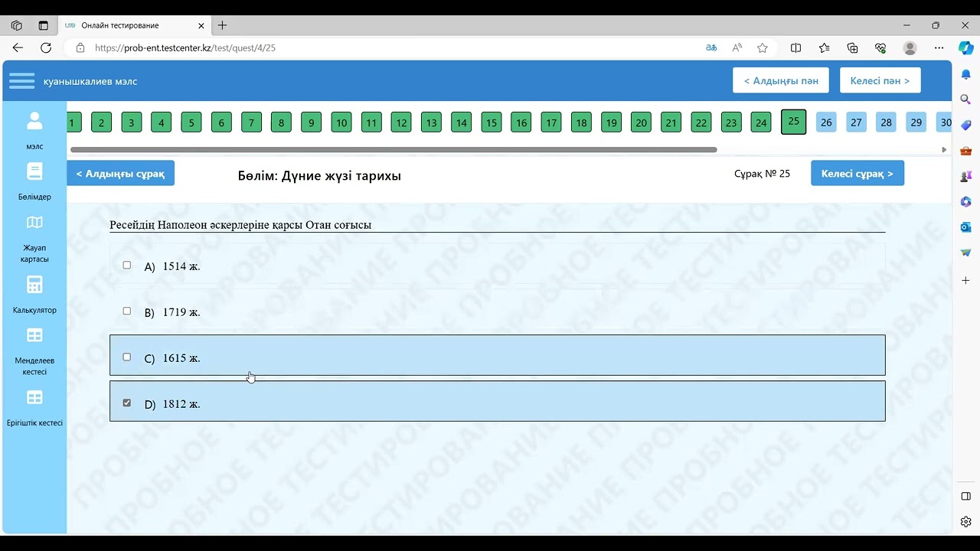Screen dimensions: 980x551
Task: Open the browser settings and more menu
Action: point(939,47)
